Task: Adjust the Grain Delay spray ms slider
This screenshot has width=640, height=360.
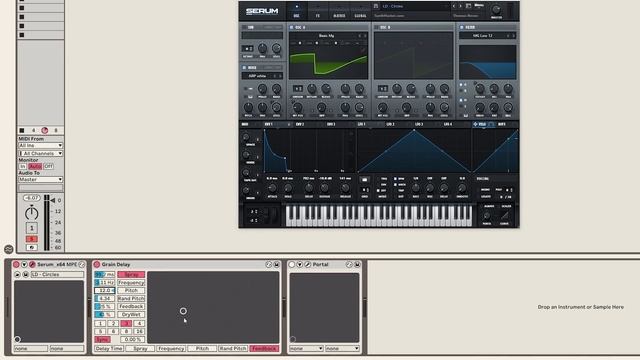Action: coord(104,275)
